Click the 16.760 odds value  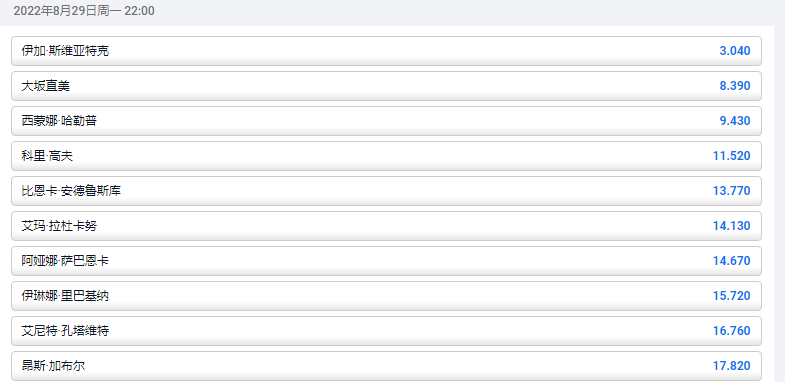(731, 331)
